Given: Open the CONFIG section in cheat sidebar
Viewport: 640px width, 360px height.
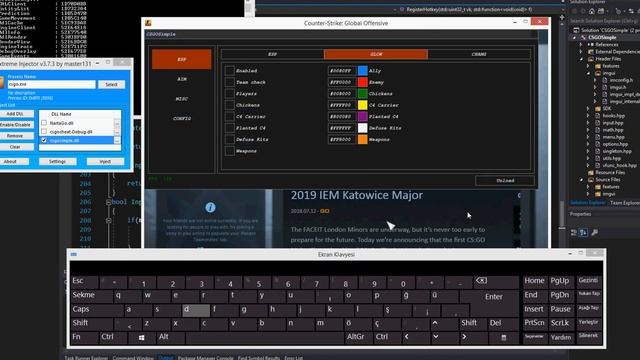Looking at the screenshot, I should coord(182,118).
